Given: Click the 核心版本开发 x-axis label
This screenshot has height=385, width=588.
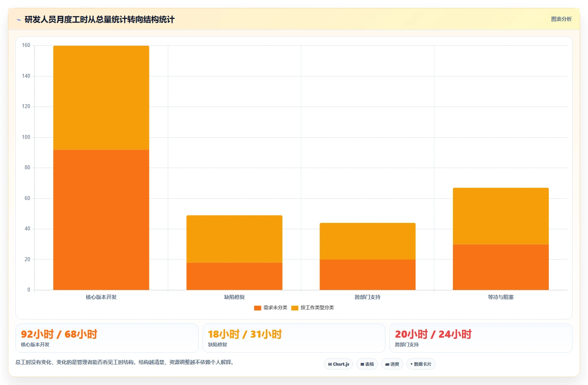Looking at the screenshot, I should (x=101, y=297).
